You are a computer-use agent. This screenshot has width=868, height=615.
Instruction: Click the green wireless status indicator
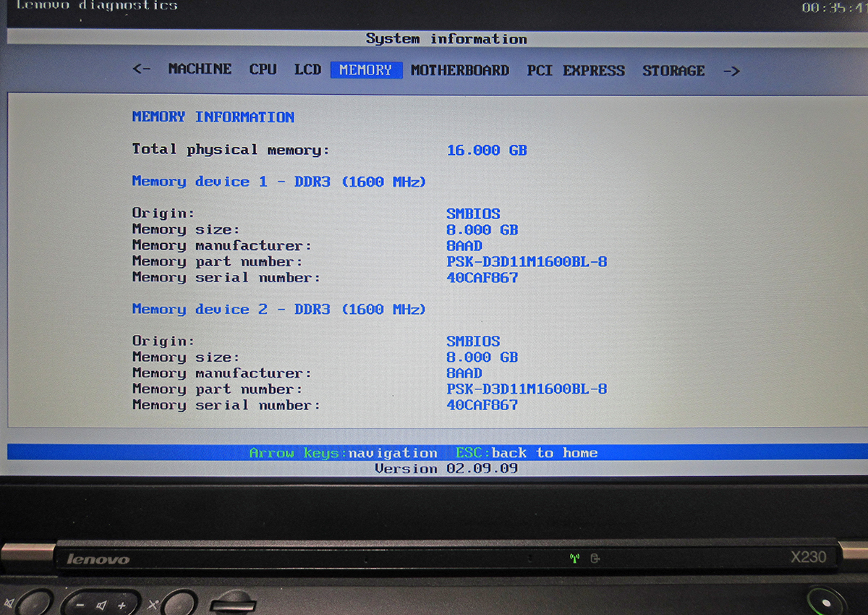pos(575,558)
